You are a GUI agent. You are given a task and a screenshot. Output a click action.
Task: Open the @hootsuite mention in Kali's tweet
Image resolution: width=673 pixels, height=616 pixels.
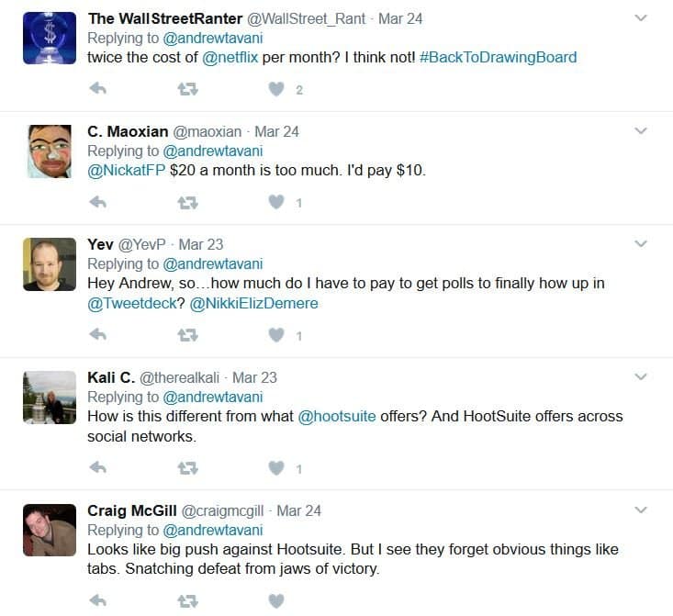[x=337, y=417]
